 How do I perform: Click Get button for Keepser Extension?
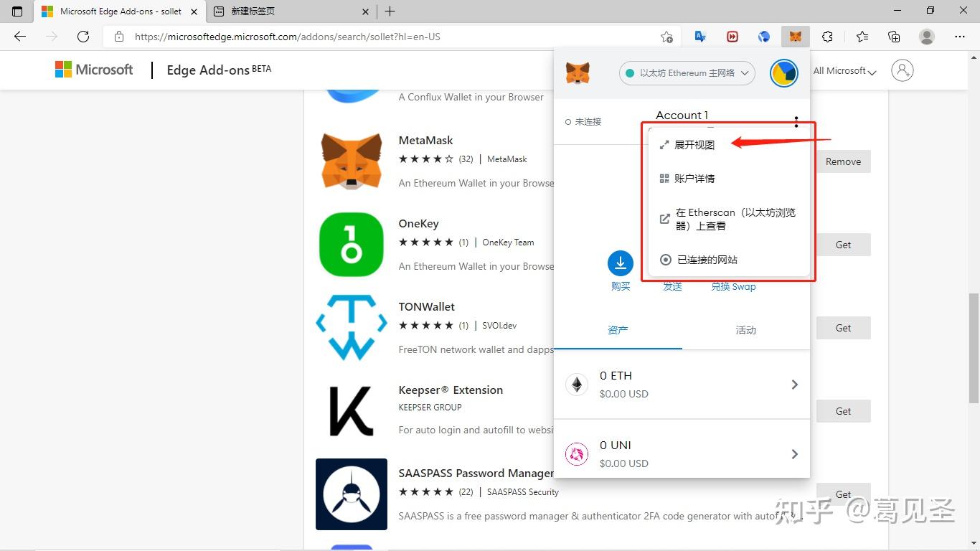click(x=843, y=411)
